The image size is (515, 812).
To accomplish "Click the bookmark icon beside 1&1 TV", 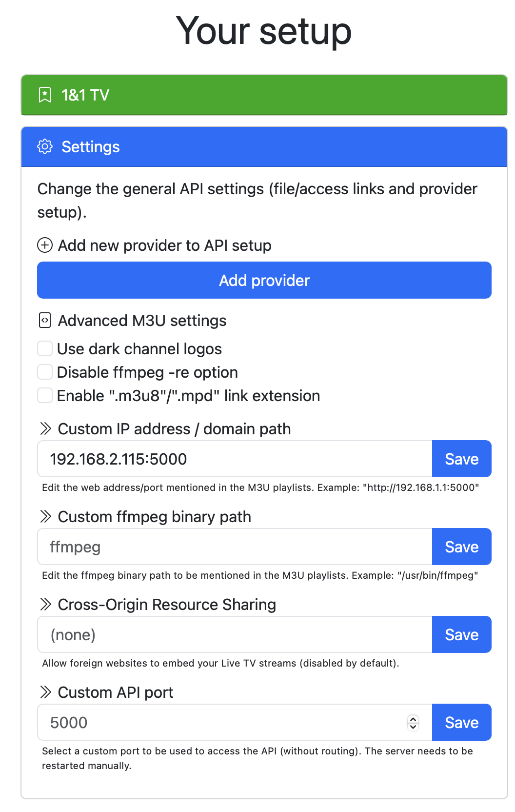I will coord(45,95).
